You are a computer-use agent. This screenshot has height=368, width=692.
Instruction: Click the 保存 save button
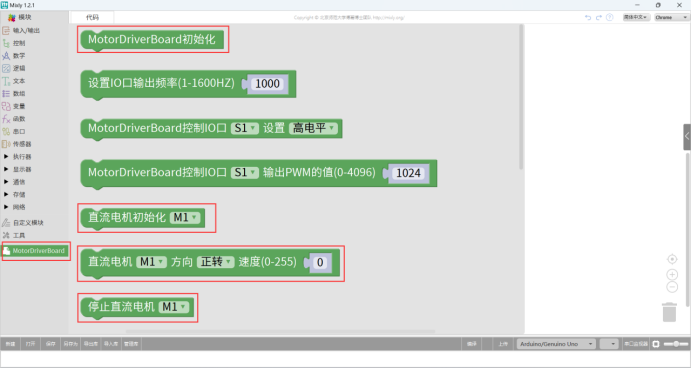pos(50,344)
